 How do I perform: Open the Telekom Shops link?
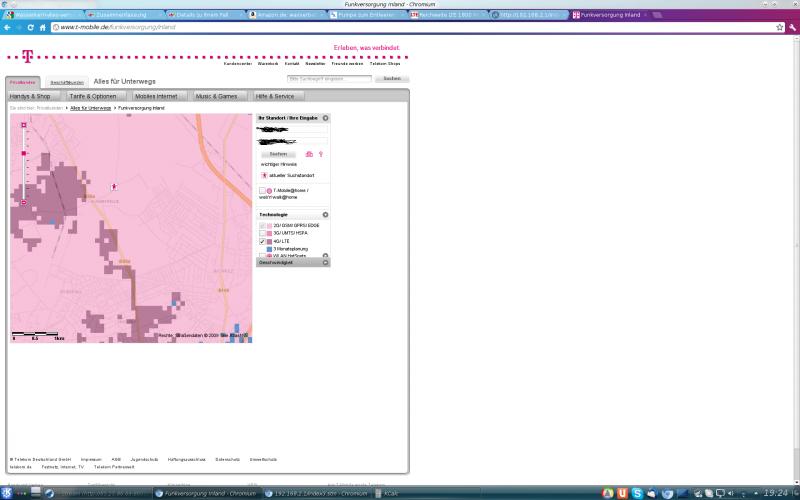point(385,64)
